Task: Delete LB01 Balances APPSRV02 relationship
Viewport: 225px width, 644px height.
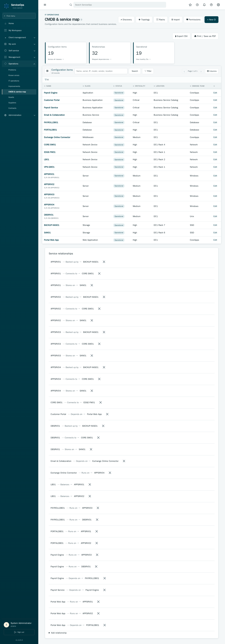Action: [90, 496]
